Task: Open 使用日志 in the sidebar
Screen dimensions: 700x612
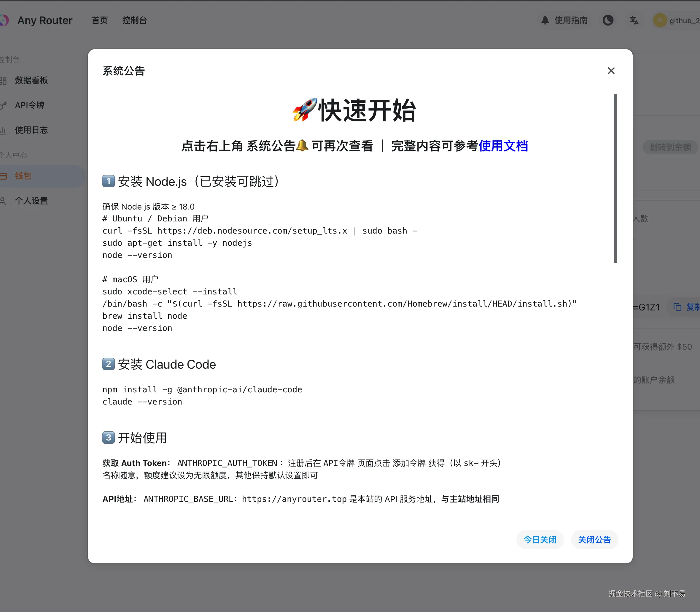Action: click(31, 130)
